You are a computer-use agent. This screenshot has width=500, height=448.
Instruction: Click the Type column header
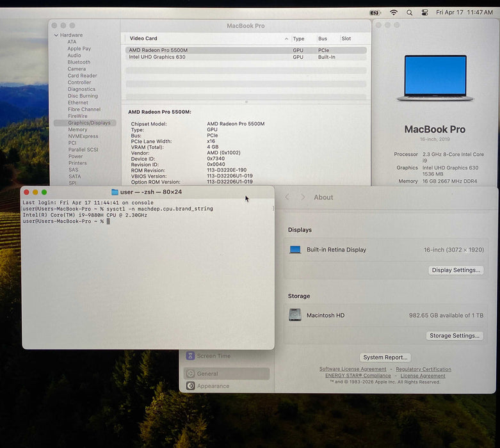coord(298,38)
